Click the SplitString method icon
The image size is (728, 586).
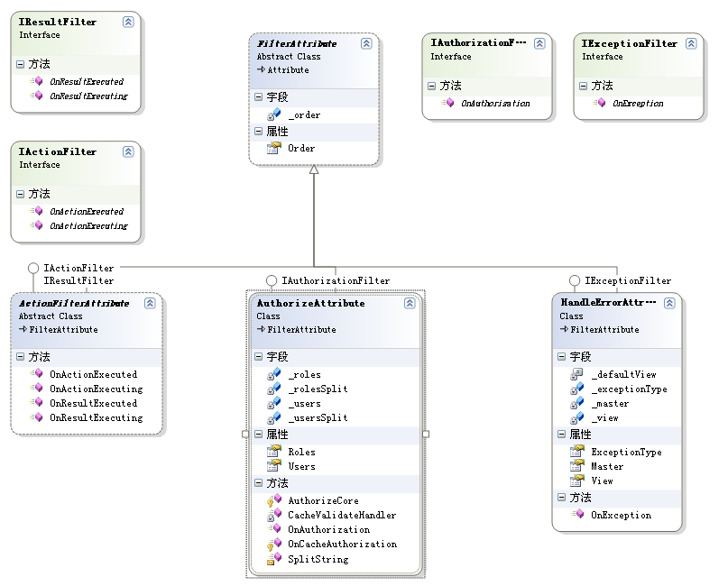point(272,560)
